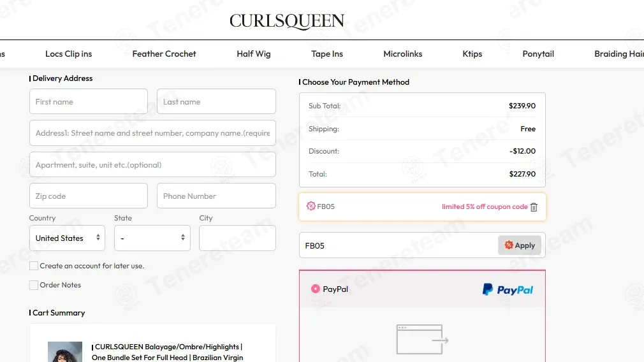Viewport: 644px width, 362px height.
Task: Enable the Order Notes checkbox
Action: pos(34,285)
